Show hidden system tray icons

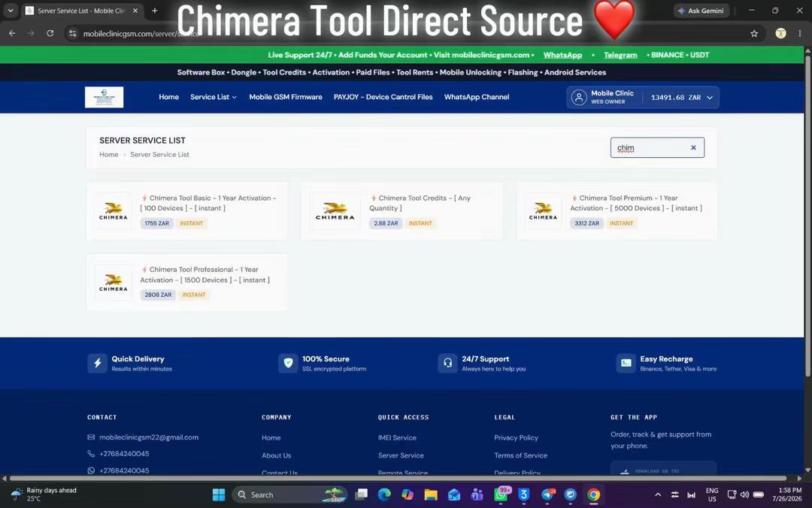pyautogui.click(x=658, y=494)
